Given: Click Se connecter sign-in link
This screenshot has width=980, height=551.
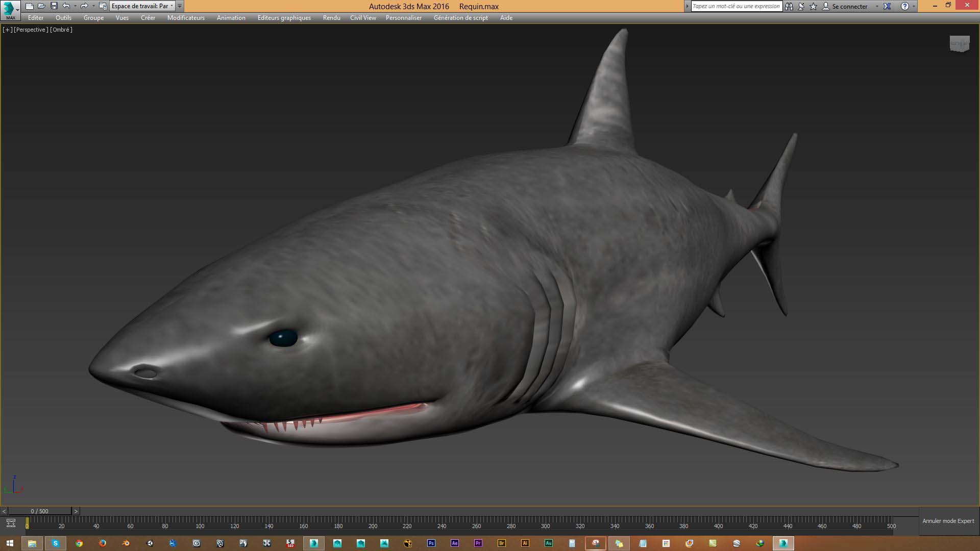Looking at the screenshot, I should (849, 6).
